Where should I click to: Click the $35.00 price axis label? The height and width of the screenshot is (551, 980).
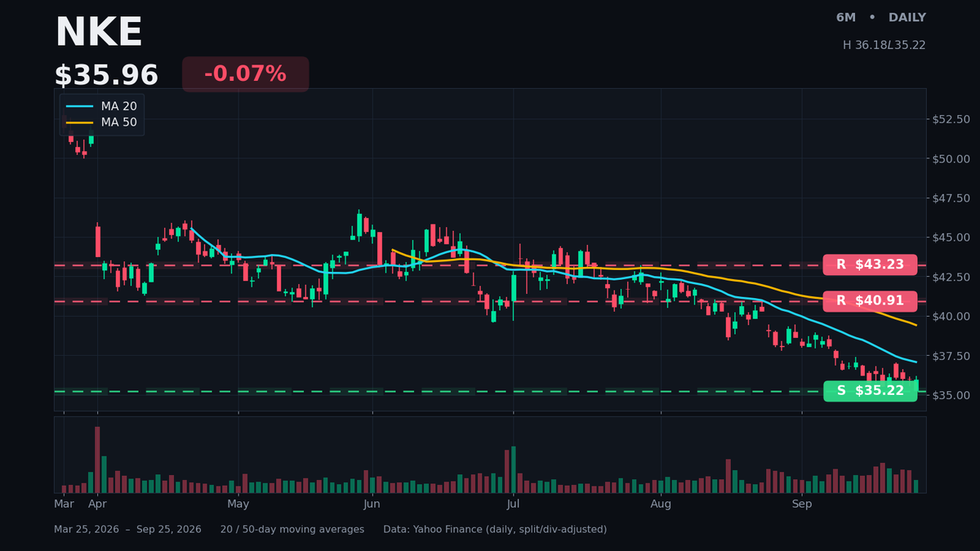(951, 396)
